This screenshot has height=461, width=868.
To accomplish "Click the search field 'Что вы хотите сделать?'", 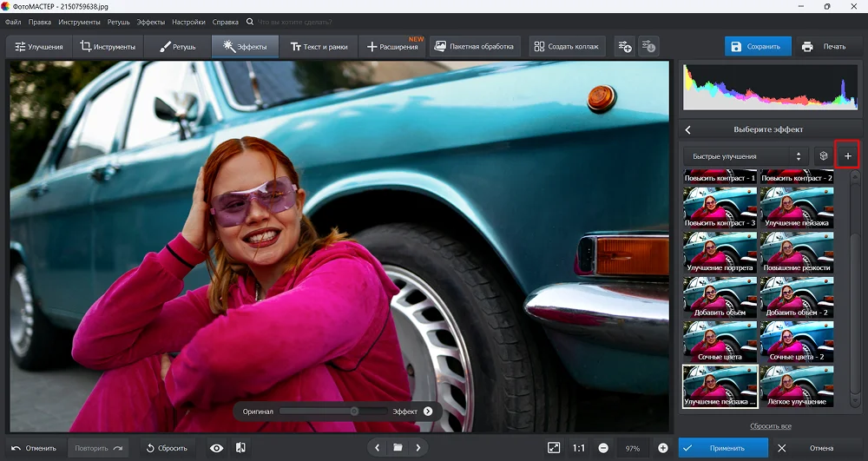I will 295,22.
